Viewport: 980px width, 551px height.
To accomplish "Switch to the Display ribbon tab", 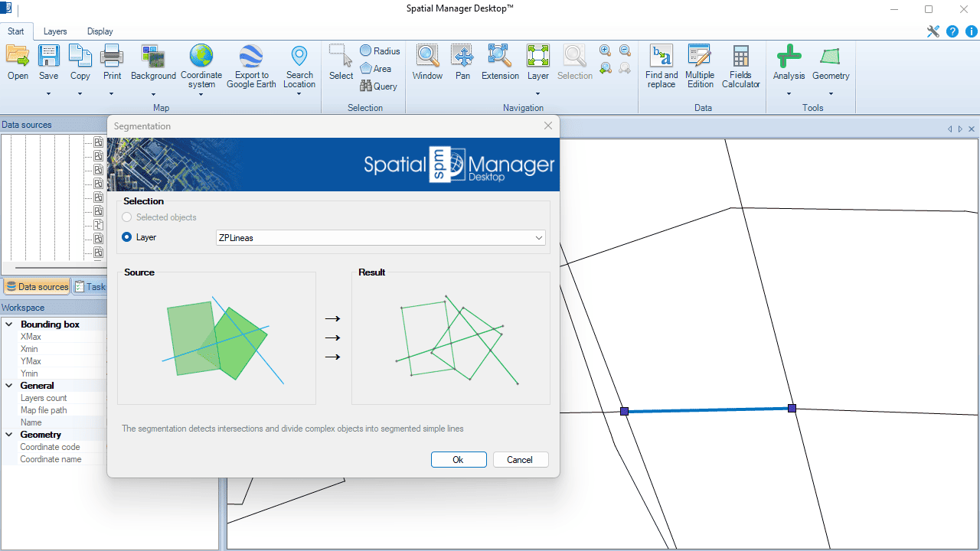I will [x=100, y=31].
